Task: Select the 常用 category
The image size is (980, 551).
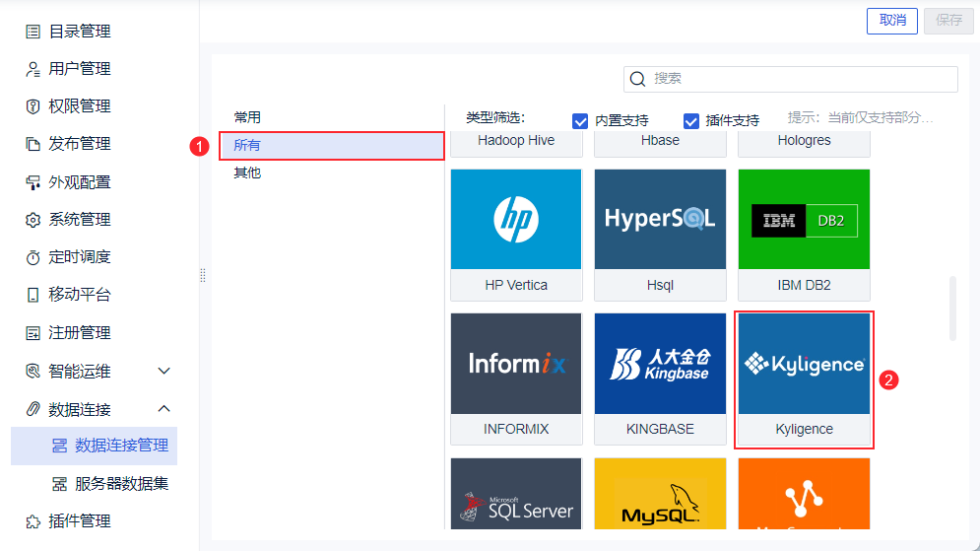Action: click(247, 117)
